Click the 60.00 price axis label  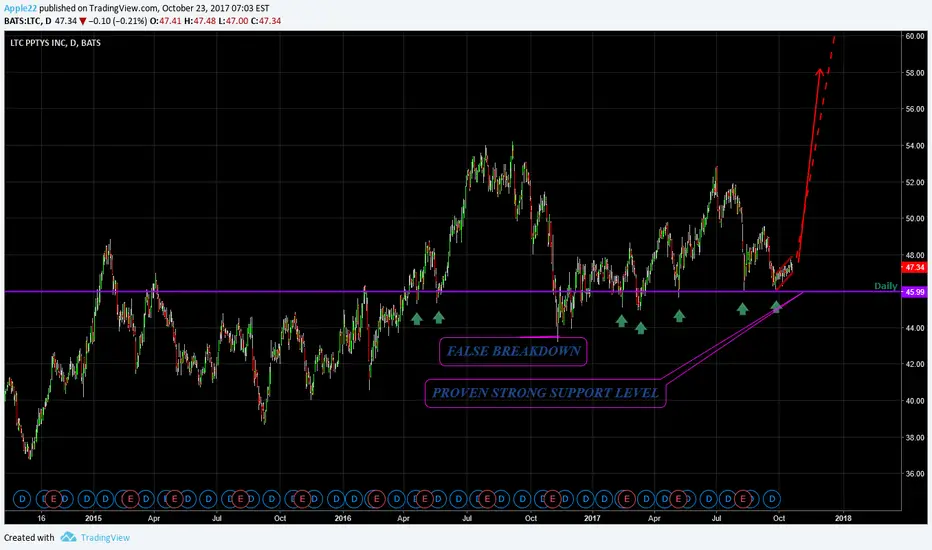[915, 36]
